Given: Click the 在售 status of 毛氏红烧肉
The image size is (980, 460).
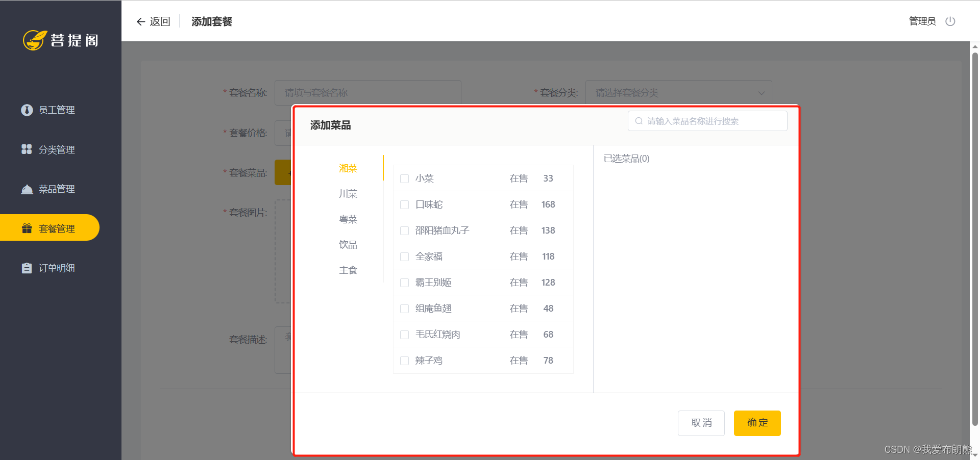Looking at the screenshot, I should 519,335.
